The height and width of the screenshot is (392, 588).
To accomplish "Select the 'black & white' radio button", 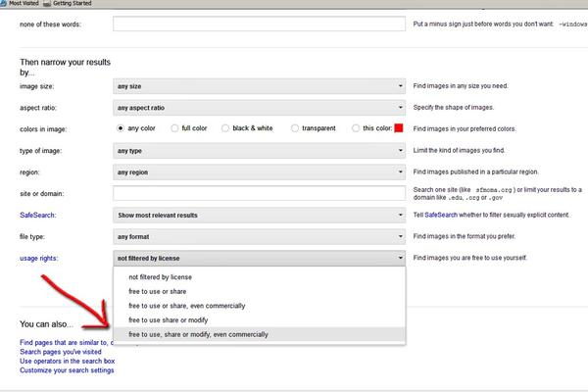I will coord(225,128).
